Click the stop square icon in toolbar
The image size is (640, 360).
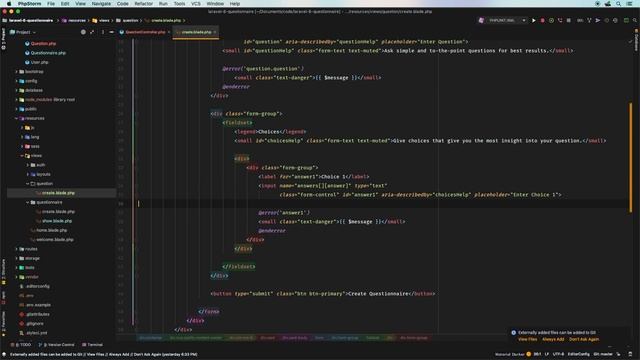click(x=569, y=20)
